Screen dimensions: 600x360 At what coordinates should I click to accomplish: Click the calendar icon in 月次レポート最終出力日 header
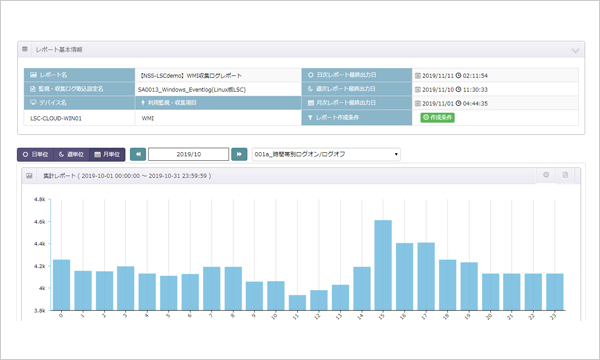coord(311,103)
